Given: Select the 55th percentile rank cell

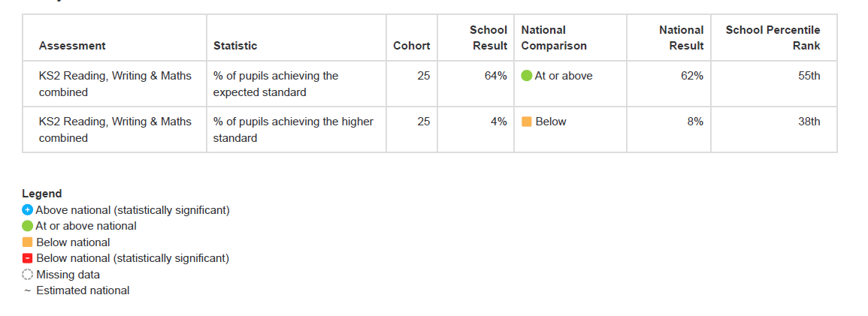Looking at the screenshot, I should pos(809,76).
